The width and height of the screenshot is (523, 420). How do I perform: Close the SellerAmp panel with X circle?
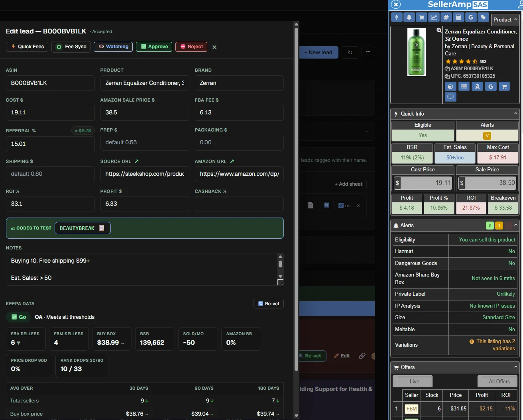tap(396, 4)
